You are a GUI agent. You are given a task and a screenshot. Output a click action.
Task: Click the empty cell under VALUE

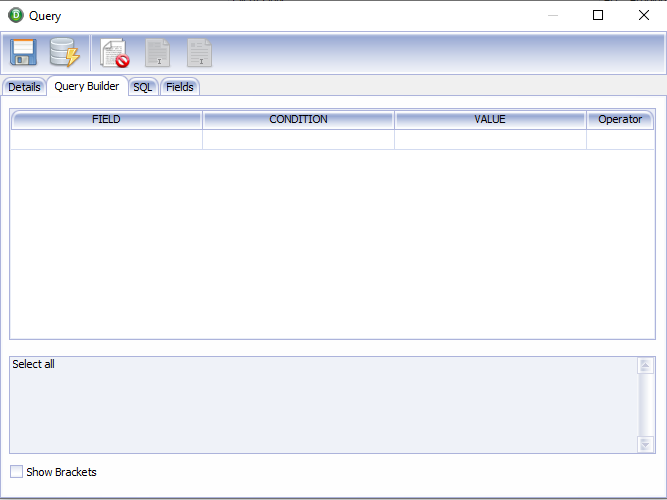[490, 140]
